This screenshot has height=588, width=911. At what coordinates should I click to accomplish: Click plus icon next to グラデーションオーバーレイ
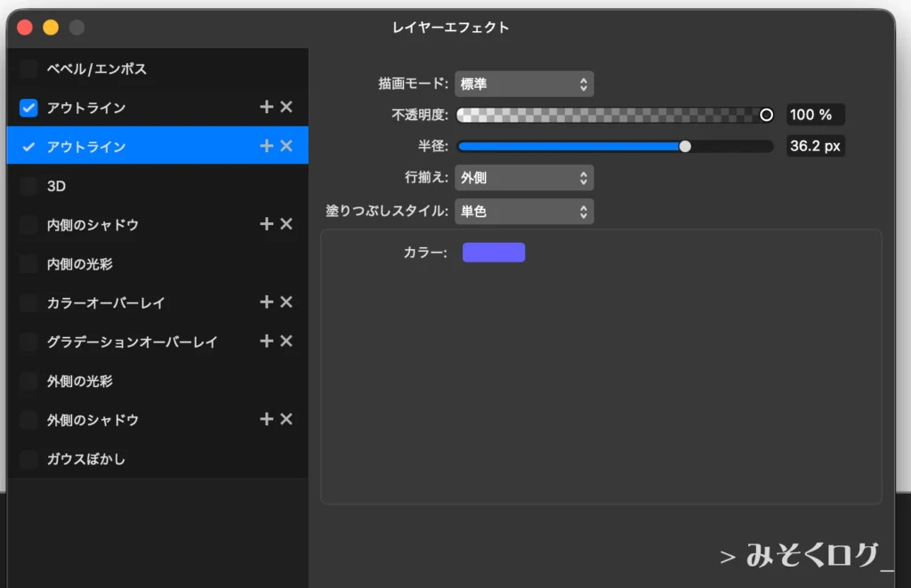(265, 342)
